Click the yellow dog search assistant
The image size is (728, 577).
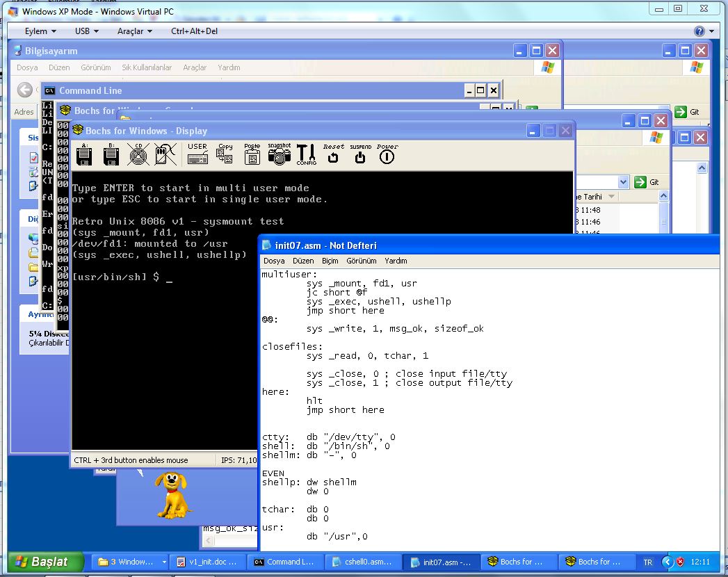(172, 495)
